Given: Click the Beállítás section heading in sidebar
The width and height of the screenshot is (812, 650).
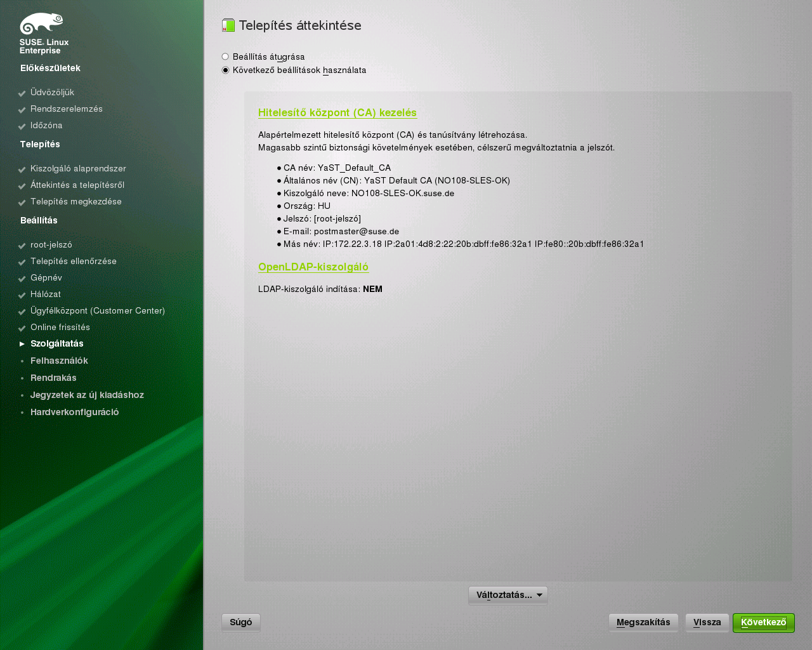Looking at the screenshot, I should (39, 221).
